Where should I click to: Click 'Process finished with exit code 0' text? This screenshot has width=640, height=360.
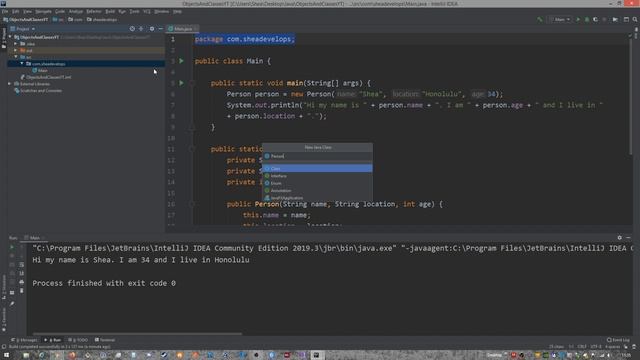104,283
